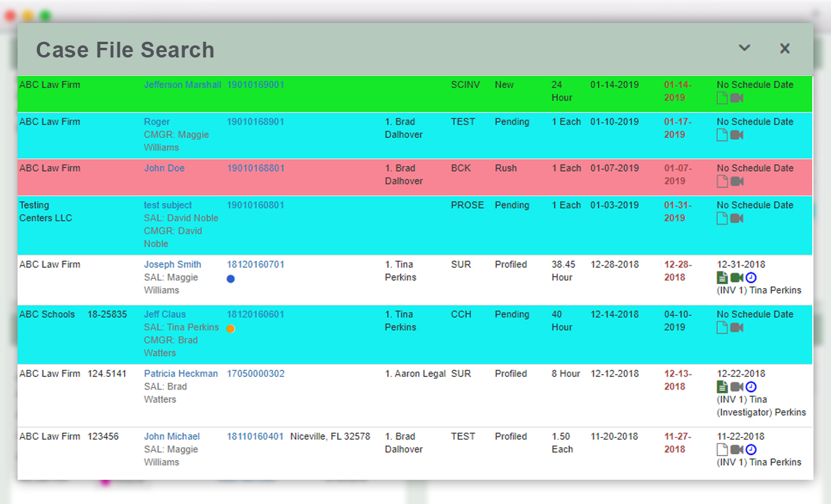Viewport: 831px width, 504px height.
Task: Click 1. Aaron Legal investigator cell
Action: [x=415, y=373]
